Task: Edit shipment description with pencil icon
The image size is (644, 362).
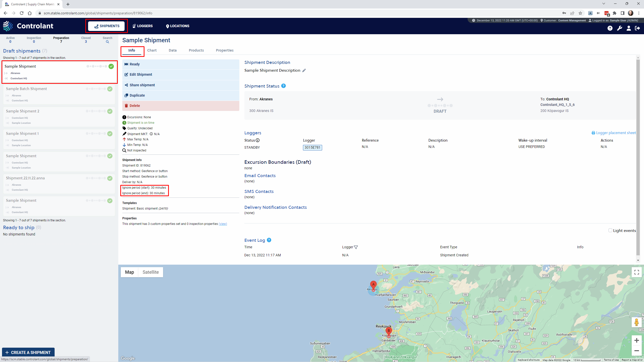Action: tap(304, 70)
